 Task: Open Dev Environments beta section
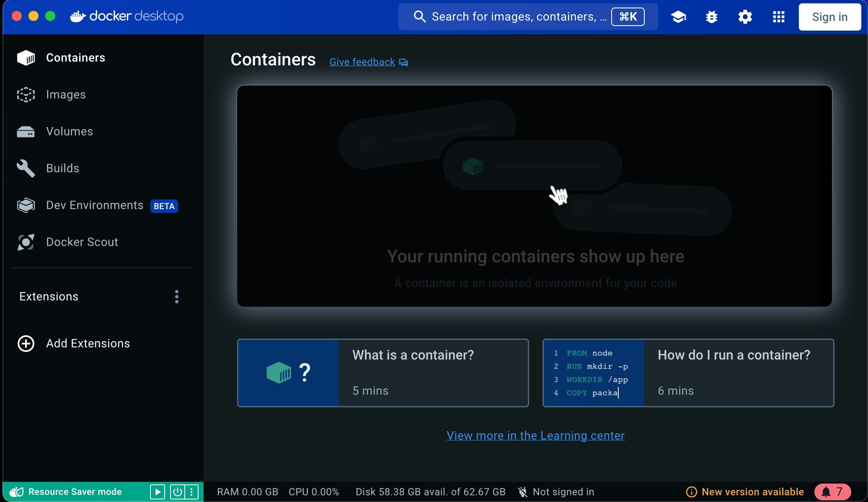point(95,205)
